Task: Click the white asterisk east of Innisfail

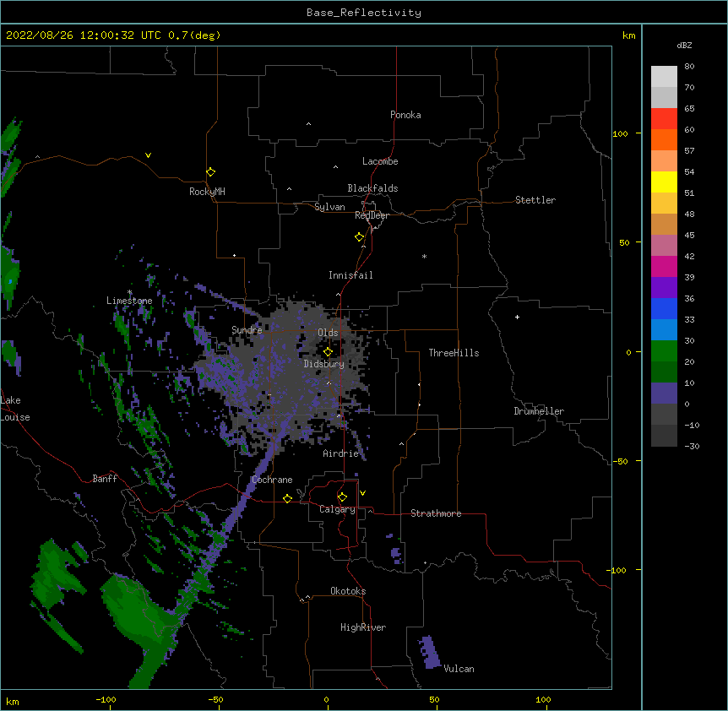Action: click(x=424, y=256)
